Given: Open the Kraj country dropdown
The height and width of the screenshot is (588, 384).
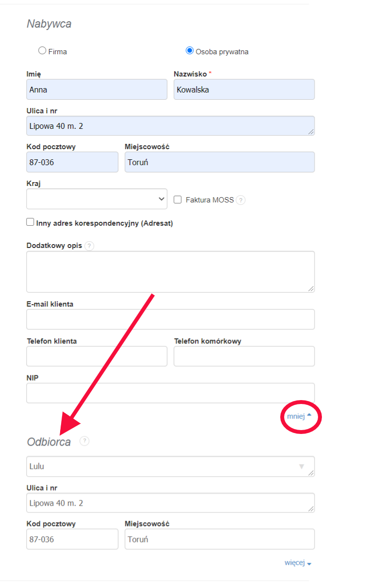Looking at the screenshot, I should (x=96, y=199).
